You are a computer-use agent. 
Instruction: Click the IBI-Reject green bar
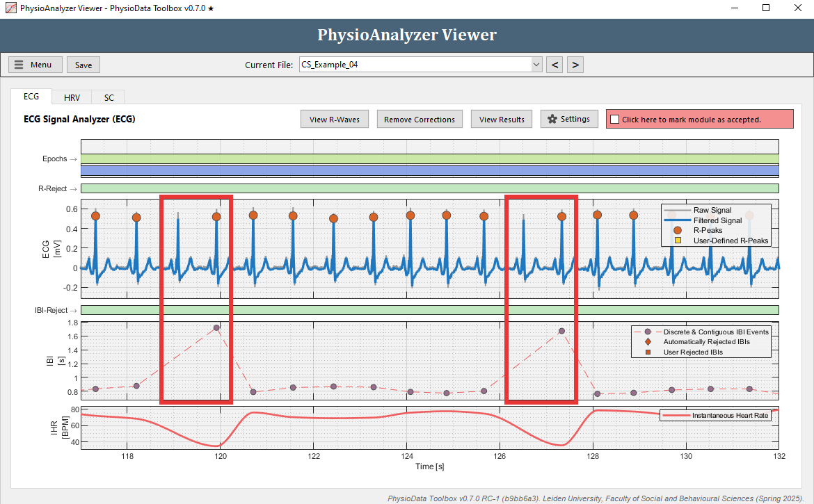(430, 310)
